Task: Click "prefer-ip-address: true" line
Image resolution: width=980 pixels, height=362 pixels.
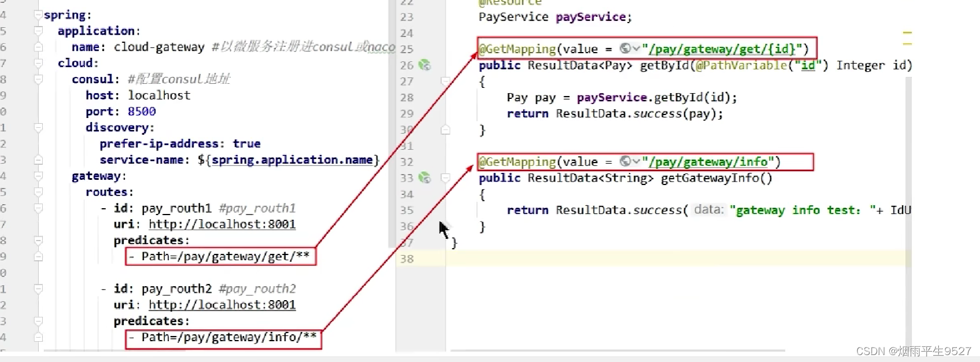Action: point(180,143)
